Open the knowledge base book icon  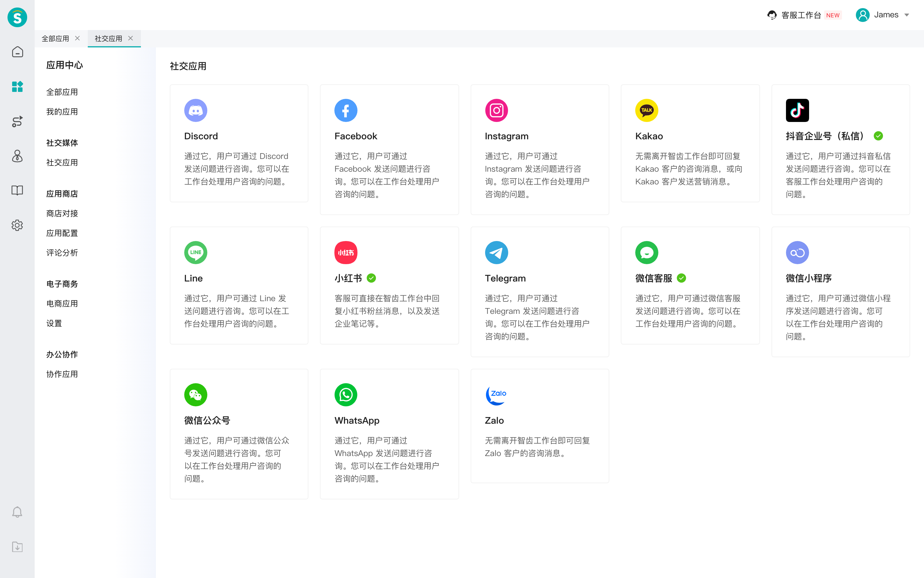pos(17,190)
